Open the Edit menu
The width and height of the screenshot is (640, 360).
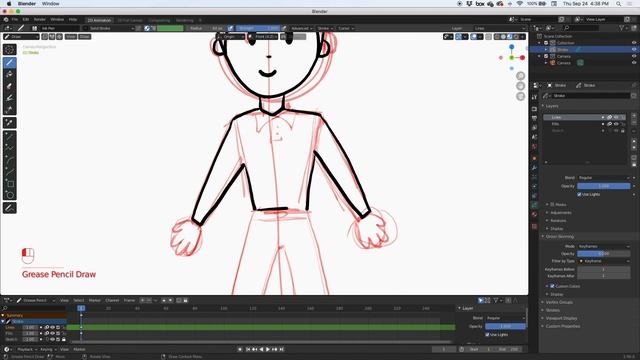tap(26, 20)
